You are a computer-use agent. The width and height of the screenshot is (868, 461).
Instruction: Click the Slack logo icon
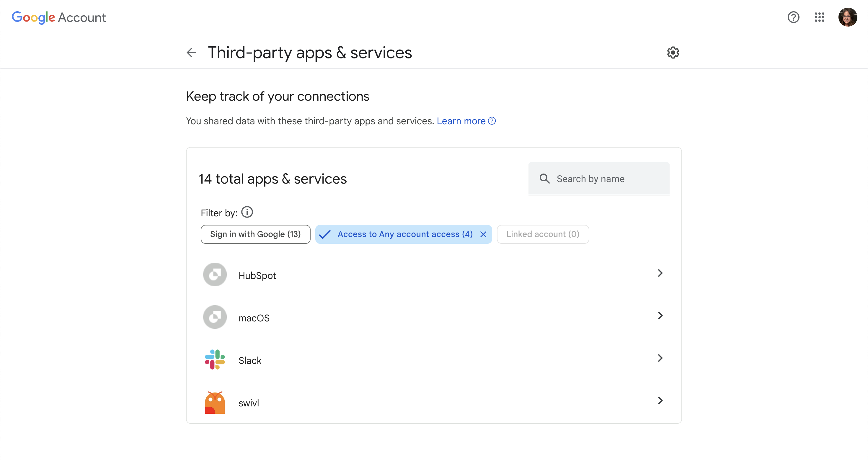(215, 360)
